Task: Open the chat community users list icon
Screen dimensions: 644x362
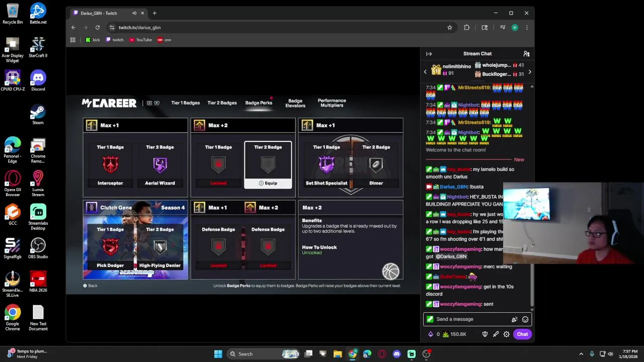Action: pyautogui.click(x=526, y=54)
